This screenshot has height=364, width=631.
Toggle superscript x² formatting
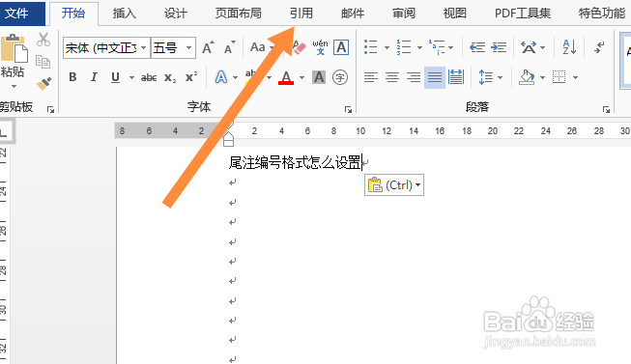coord(191,77)
